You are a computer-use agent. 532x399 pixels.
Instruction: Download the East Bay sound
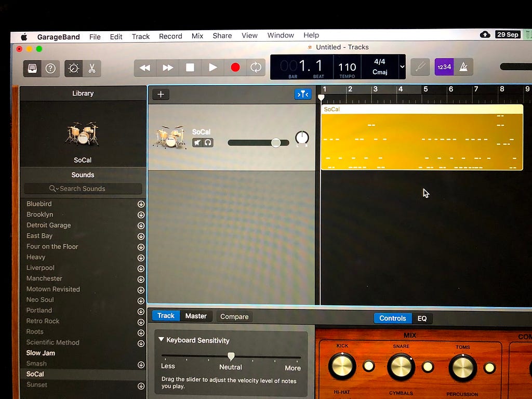pos(141,236)
